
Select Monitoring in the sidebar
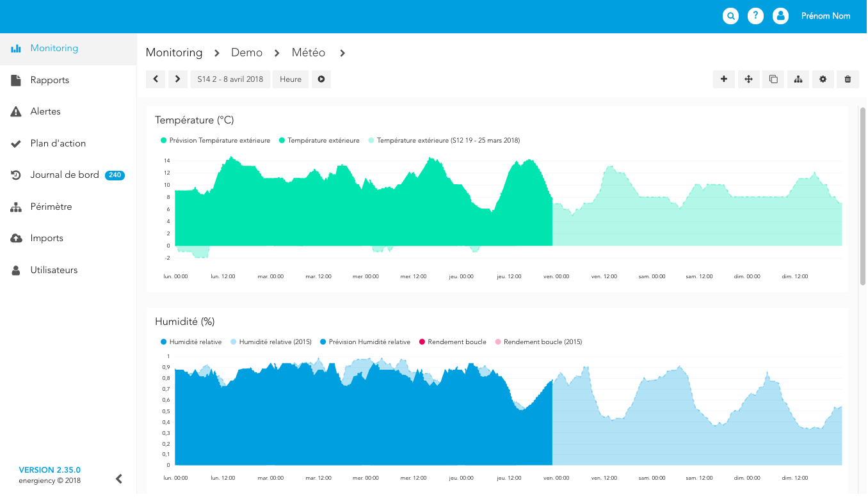[68, 49]
